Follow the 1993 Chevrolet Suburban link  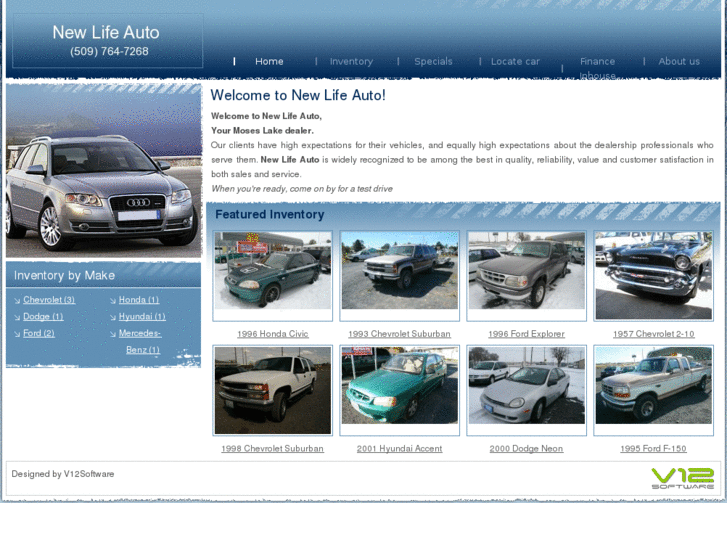click(399, 334)
